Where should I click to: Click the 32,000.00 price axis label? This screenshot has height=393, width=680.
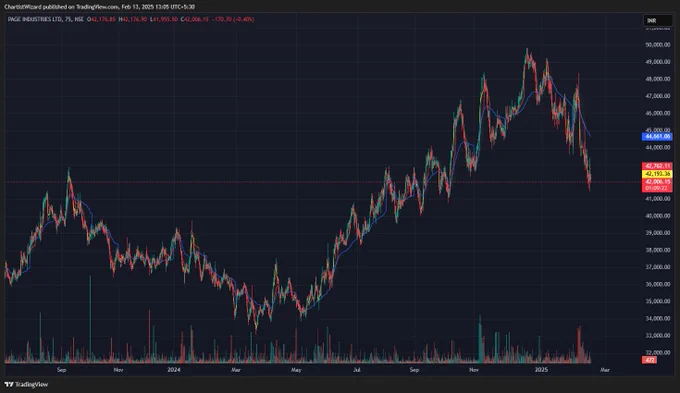click(x=658, y=353)
